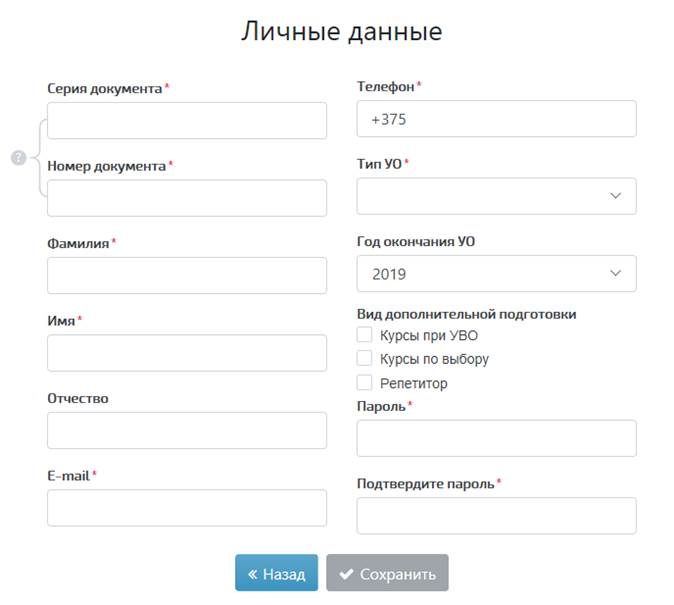Click inside the E-mail field
The image size is (674, 605).
pyautogui.click(x=187, y=508)
